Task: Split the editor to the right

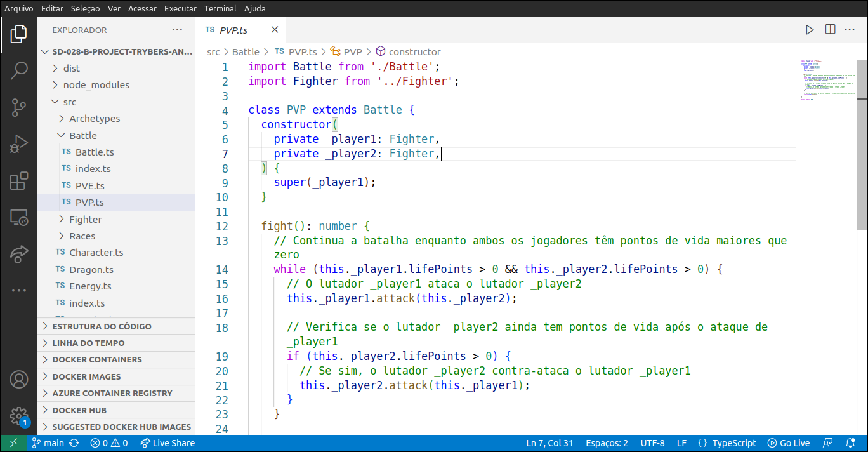Action: tap(830, 30)
